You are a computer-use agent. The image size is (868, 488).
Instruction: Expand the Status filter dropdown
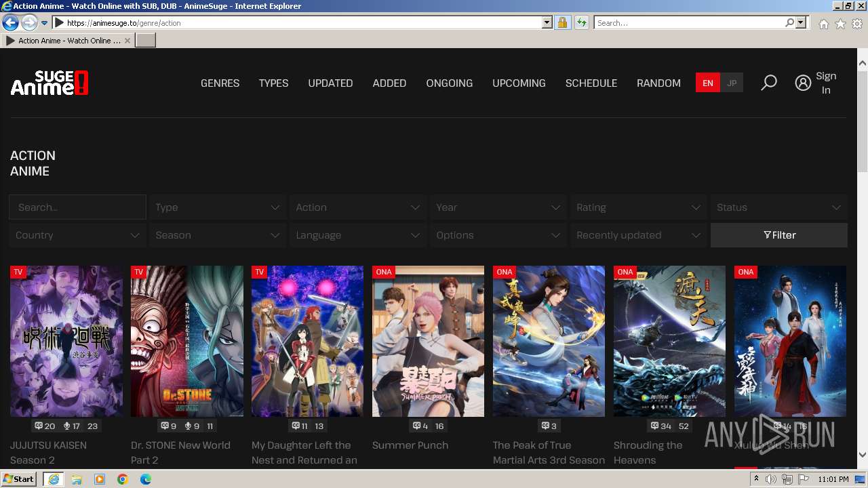click(x=778, y=207)
